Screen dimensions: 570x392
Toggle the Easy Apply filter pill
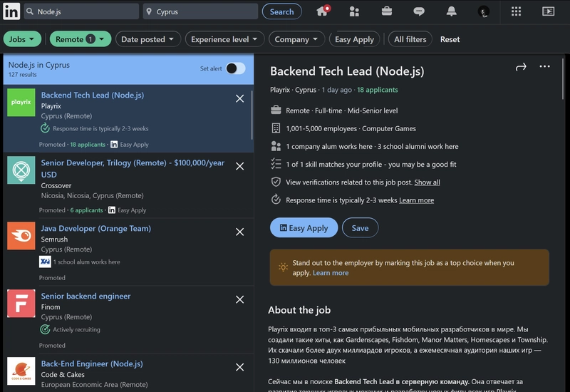click(x=354, y=39)
